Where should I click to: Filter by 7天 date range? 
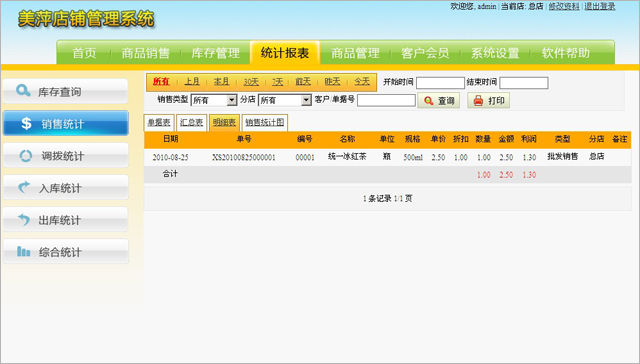click(278, 82)
